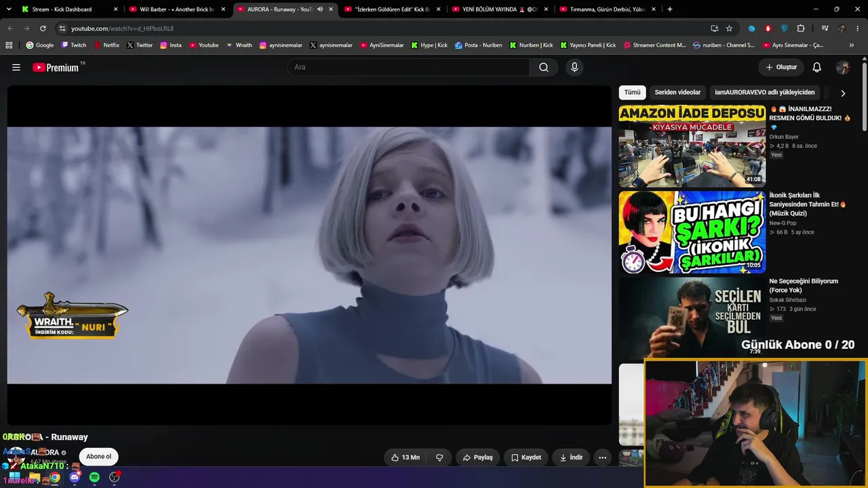
Task: Open Discord from the taskbar
Action: (75, 478)
